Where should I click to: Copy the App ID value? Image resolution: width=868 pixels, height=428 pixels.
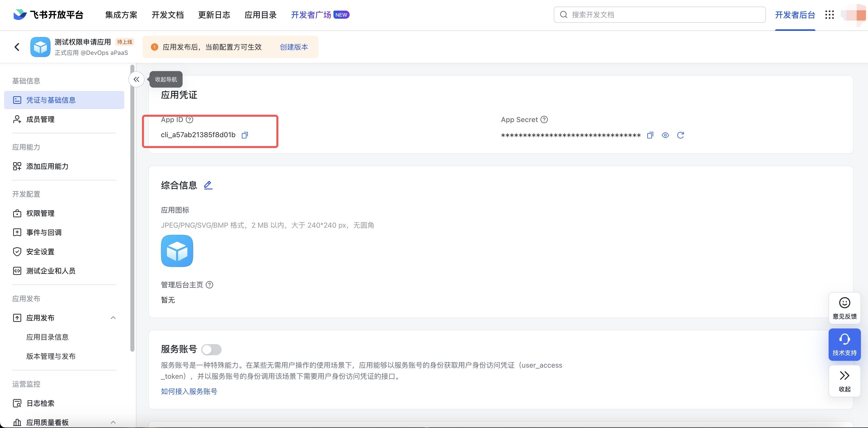click(245, 135)
